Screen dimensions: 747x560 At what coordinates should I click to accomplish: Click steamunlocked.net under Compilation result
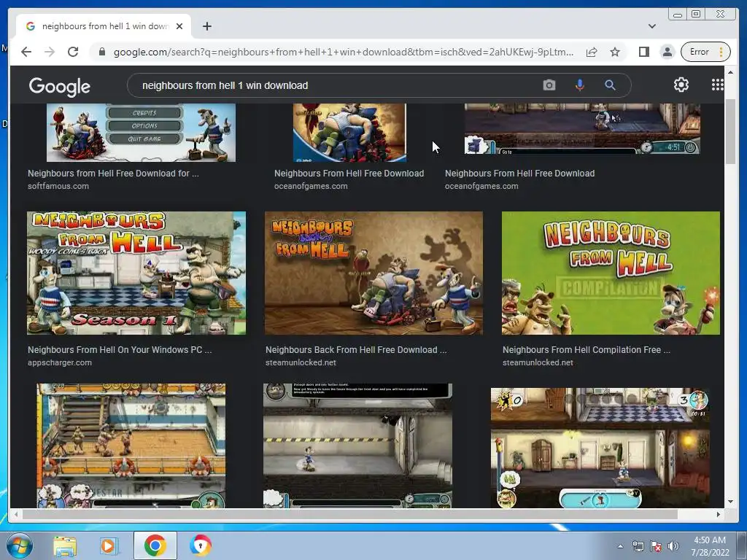pos(538,362)
